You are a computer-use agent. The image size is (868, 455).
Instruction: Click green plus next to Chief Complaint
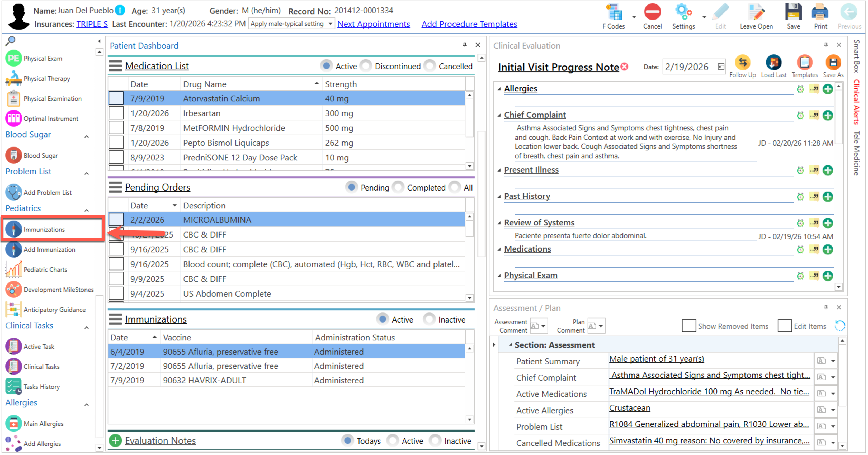pyautogui.click(x=828, y=116)
